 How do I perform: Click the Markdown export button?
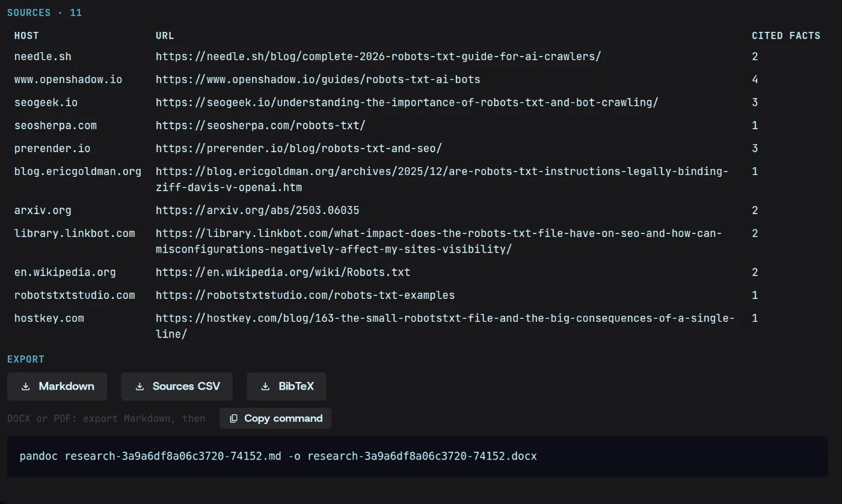tap(57, 386)
